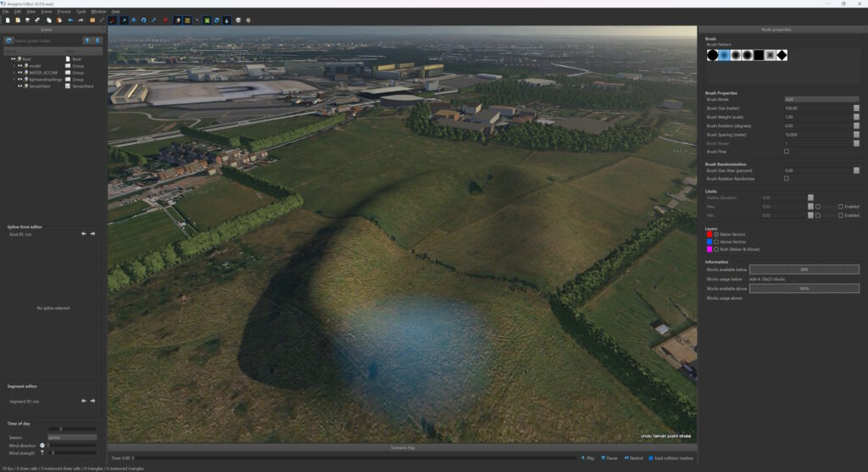
Task: Open the Window menu
Action: coord(98,11)
